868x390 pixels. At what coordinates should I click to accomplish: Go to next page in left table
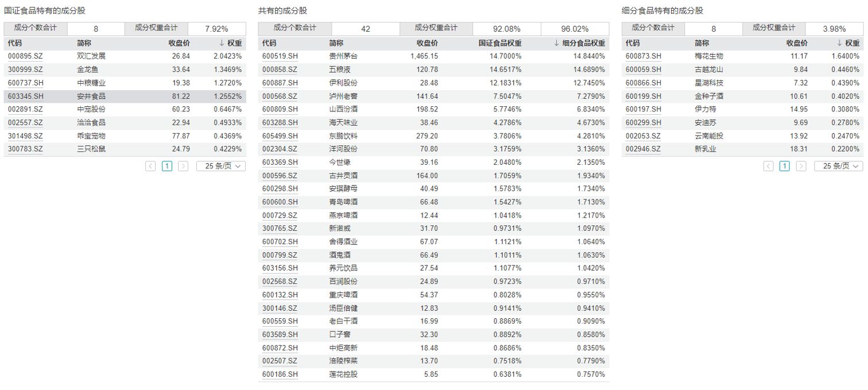point(183,166)
